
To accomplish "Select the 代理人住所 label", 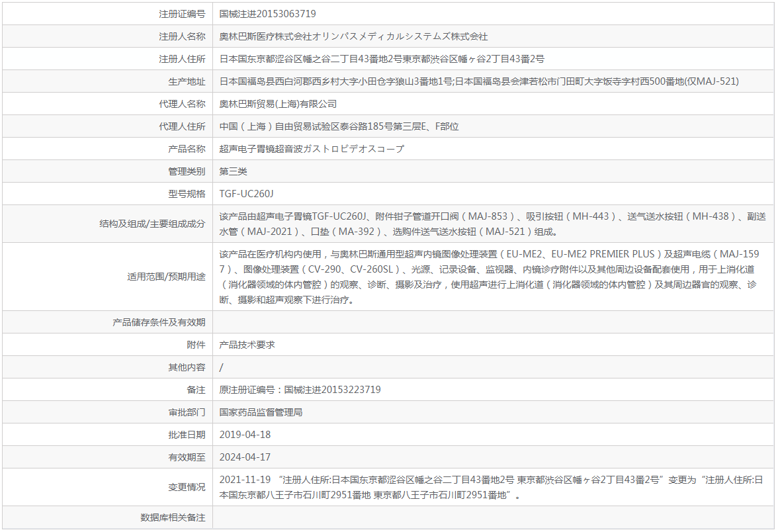I will coord(182,126).
